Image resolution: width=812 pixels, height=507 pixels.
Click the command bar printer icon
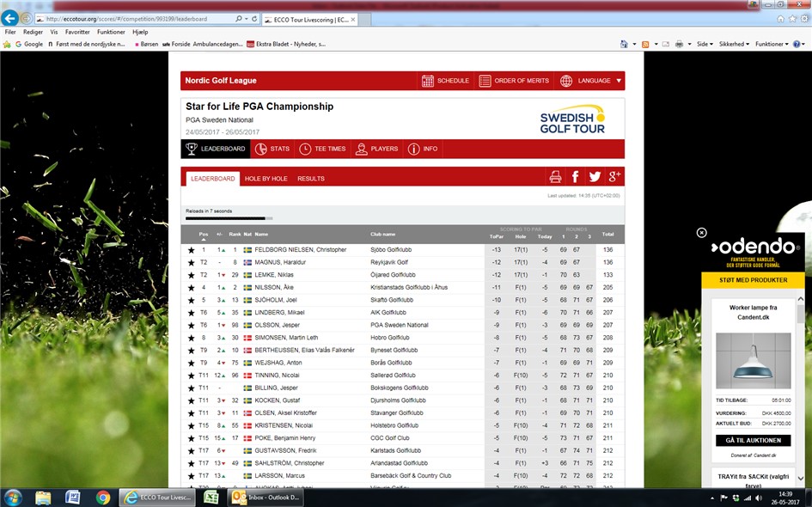[x=679, y=45]
